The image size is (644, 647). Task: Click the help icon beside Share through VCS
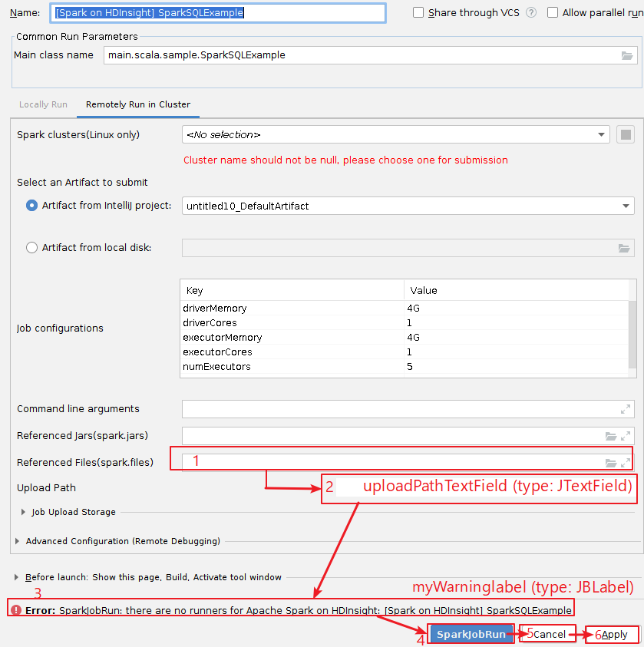531,13
